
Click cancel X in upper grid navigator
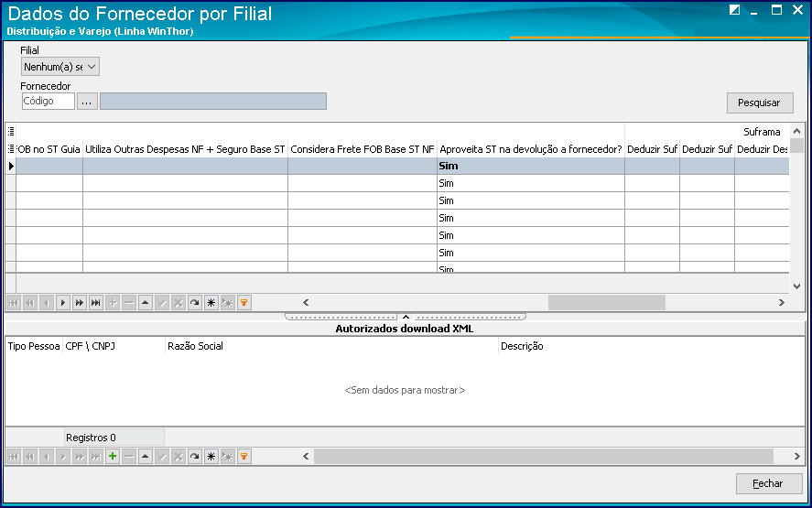click(x=179, y=303)
